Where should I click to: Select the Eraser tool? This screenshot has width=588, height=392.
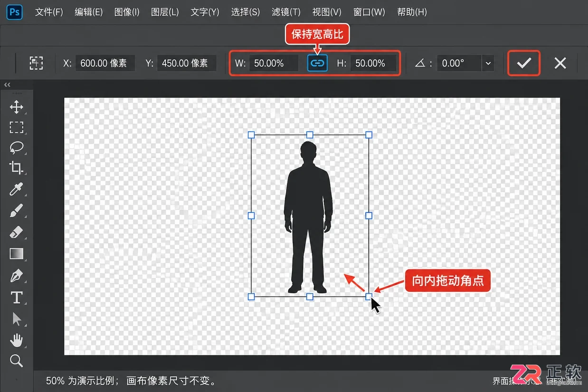pyautogui.click(x=17, y=232)
